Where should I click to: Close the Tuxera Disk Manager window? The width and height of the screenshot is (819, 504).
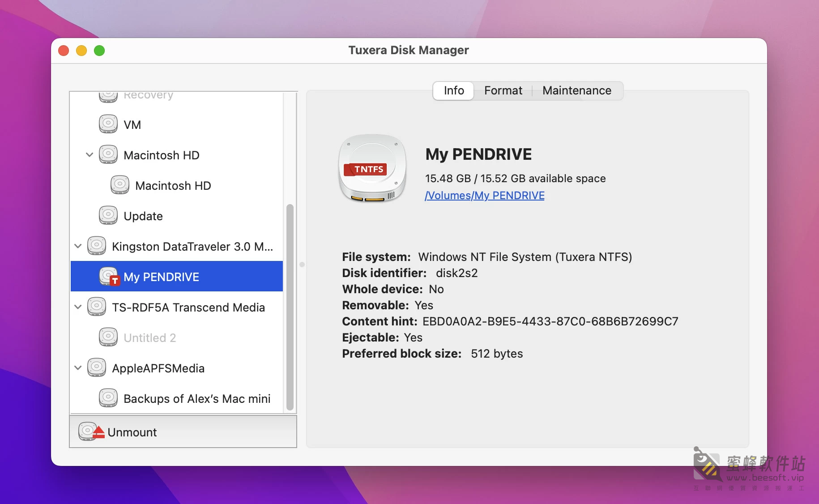tap(64, 51)
